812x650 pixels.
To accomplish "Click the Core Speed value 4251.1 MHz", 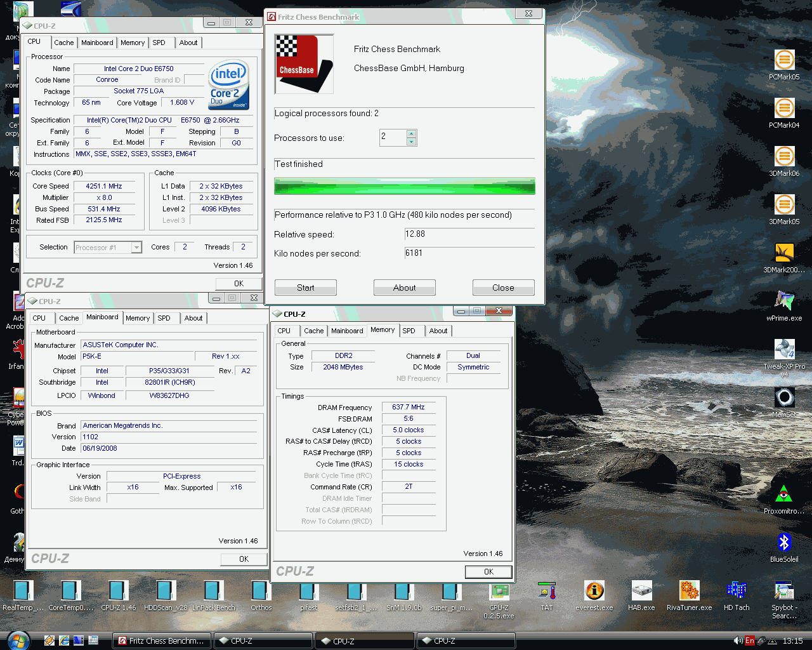I will 104,186.
